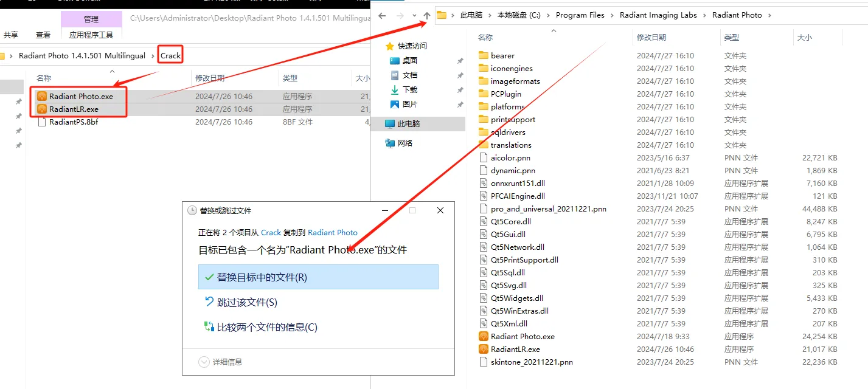The image size is (868, 389).
Task: Click Compare info for both files (比较两个文件的信息)
Action: [267, 327]
